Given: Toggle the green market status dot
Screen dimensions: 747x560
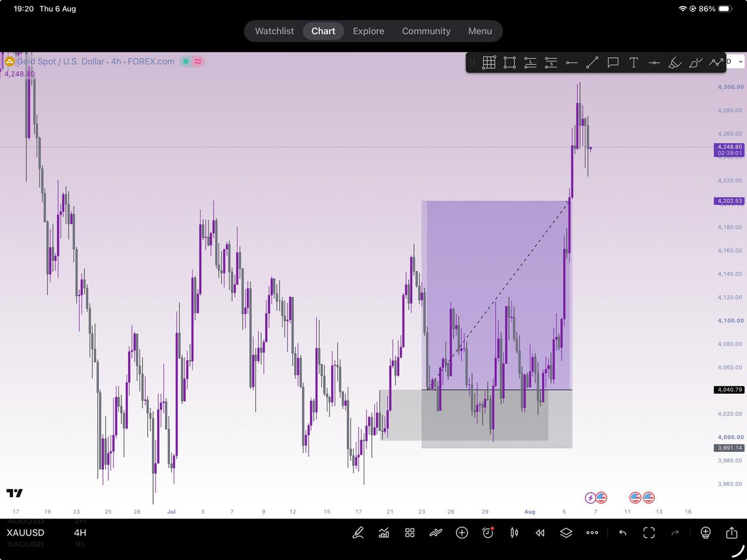Looking at the screenshot, I should 186,62.
